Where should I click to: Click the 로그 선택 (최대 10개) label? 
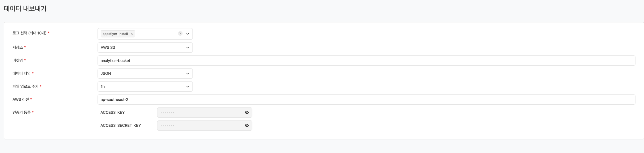29,33
